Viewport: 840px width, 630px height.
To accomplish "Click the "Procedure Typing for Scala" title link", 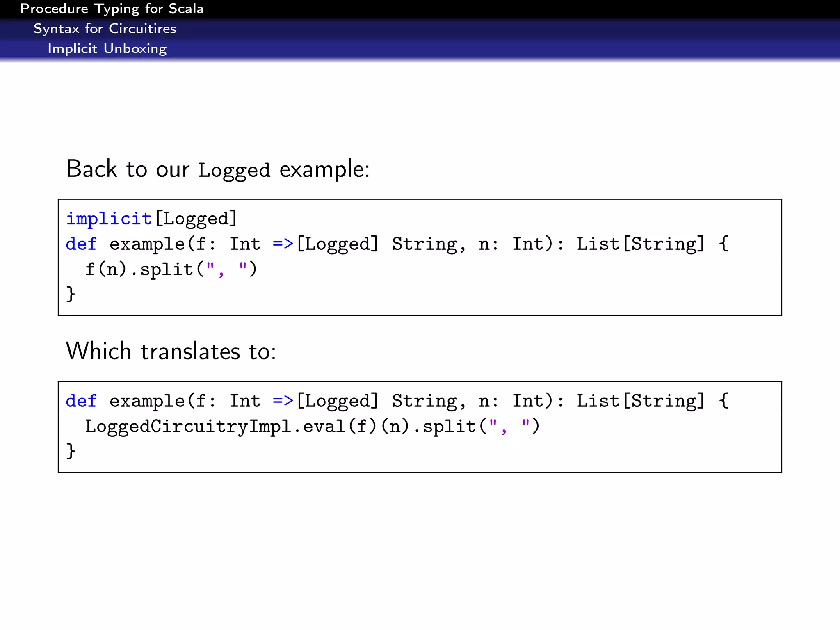I will (x=112, y=9).
